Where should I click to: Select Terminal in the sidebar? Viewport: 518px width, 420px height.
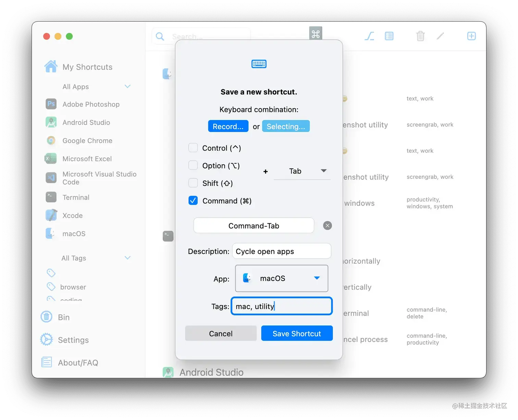pyautogui.click(x=76, y=198)
